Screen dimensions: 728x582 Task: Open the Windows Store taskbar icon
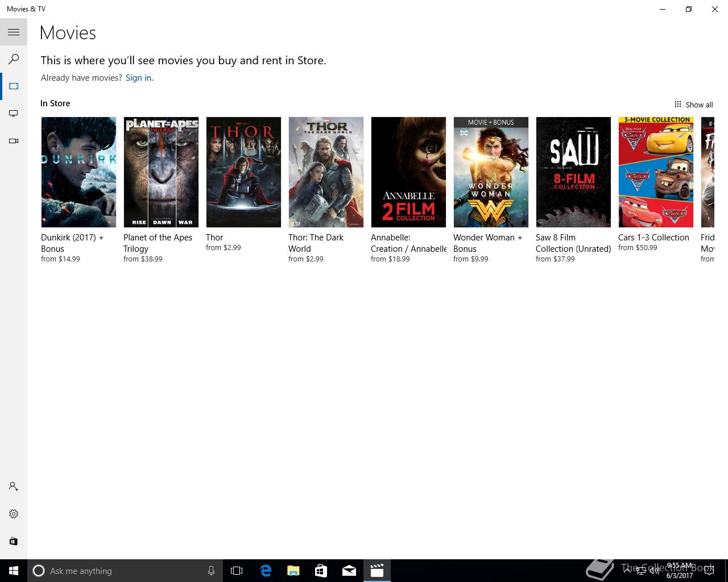coord(321,571)
